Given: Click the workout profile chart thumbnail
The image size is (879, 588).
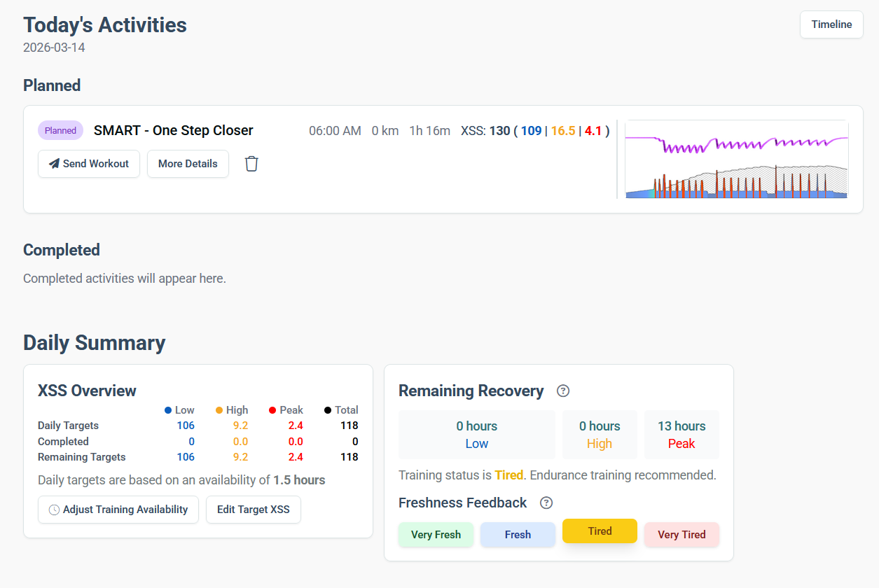Looking at the screenshot, I should [736, 160].
